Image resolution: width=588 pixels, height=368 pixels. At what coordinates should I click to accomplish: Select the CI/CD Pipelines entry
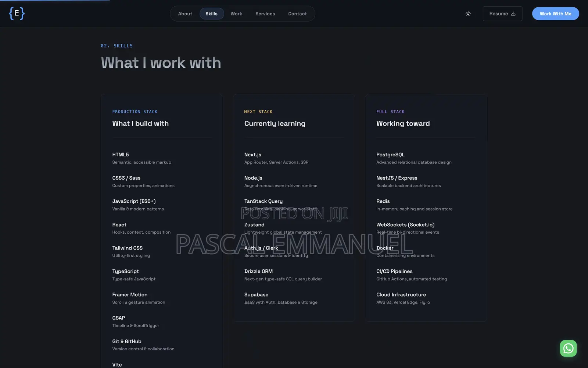(394, 271)
